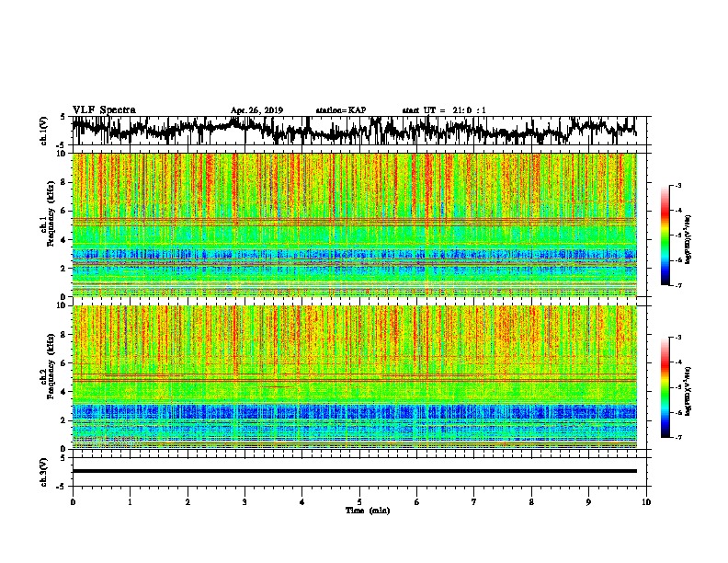
Task: Click the "10" tick on ch.2 frequency axis
Action: (63, 305)
